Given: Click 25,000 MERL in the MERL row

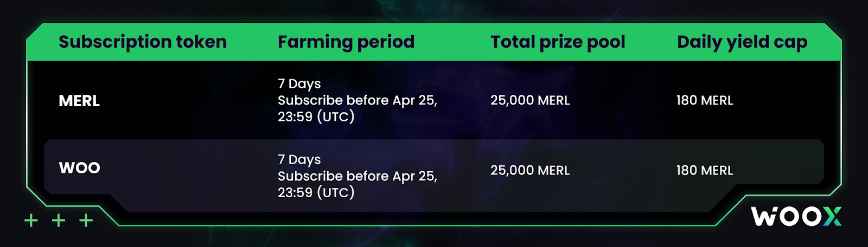Looking at the screenshot, I should tap(530, 100).
